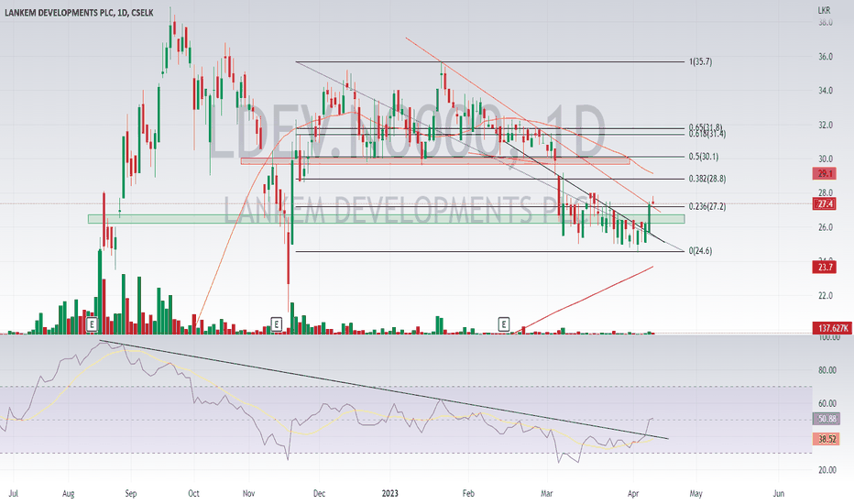
Task: Click the May label on time axis
Action: (x=696, y=494)
